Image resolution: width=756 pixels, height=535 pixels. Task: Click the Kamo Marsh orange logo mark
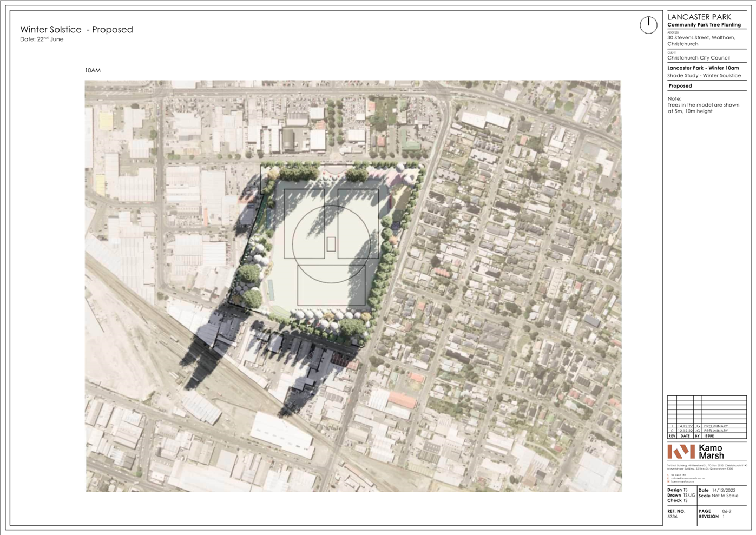pyautogui.click(x=681, y=452)
